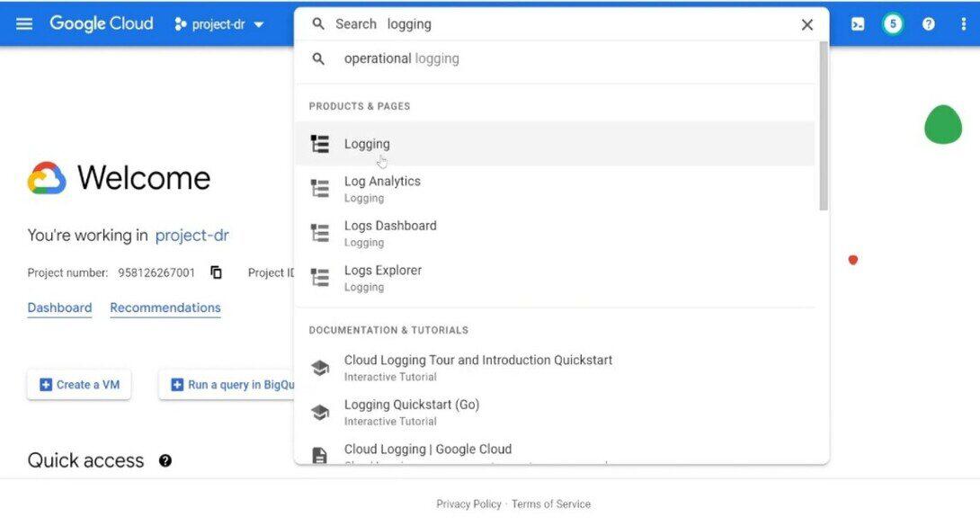Clear the search box with X

point(806,25)
